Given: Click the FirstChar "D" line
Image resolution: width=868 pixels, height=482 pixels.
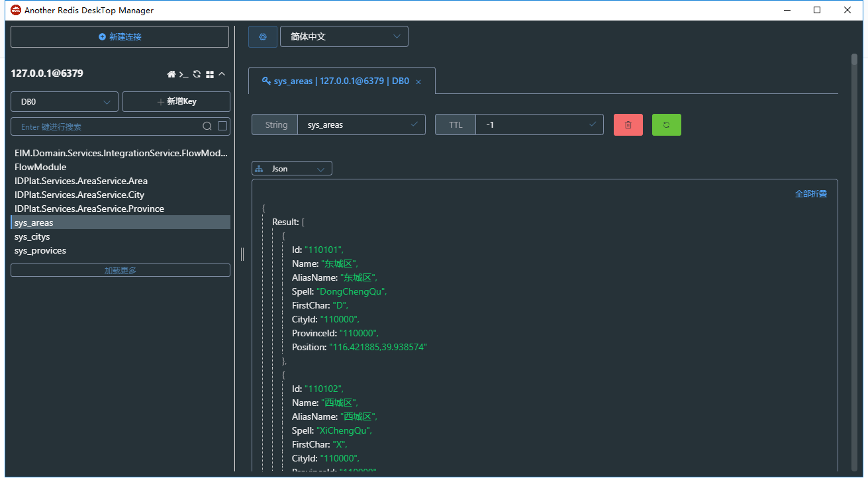Looking at the screenshot, I should tap(320, 305).
